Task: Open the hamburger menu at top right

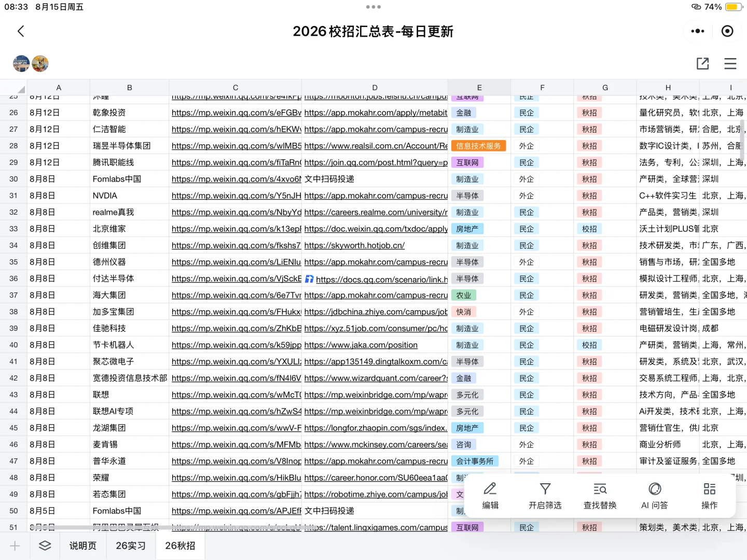Action: coord(730,63)
